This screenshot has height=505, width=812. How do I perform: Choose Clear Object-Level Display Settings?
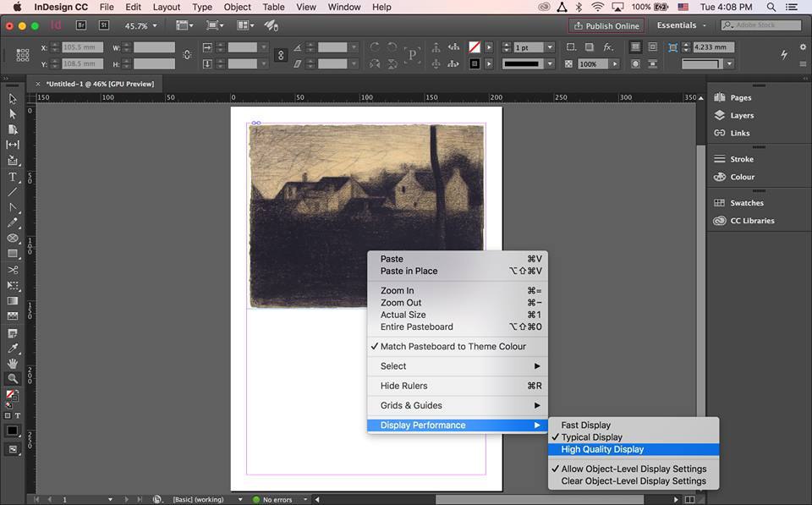click(634, 481)
